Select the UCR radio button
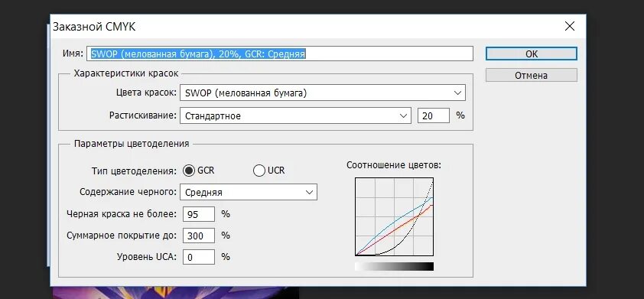The height and width of the screenshot is (299, 644). tap(259, 171)
